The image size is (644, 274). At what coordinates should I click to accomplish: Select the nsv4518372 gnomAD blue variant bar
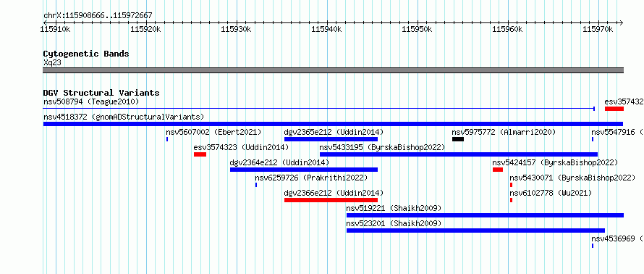pyautogui.click(x=333, y=124)
